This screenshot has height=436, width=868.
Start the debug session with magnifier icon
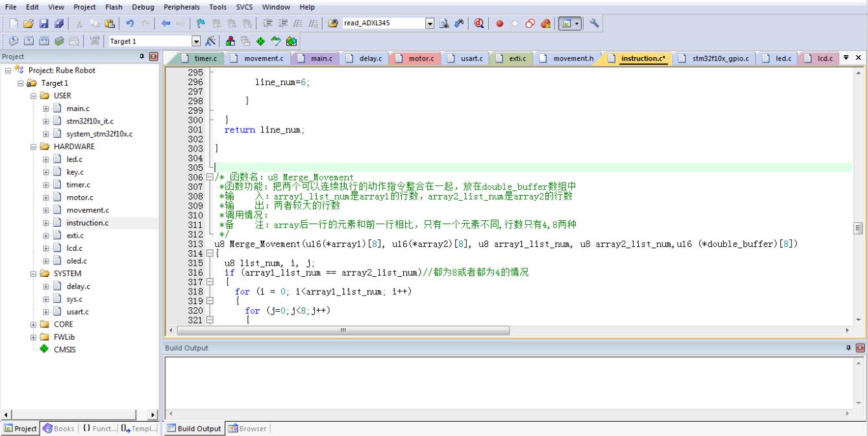coord(479,23)
